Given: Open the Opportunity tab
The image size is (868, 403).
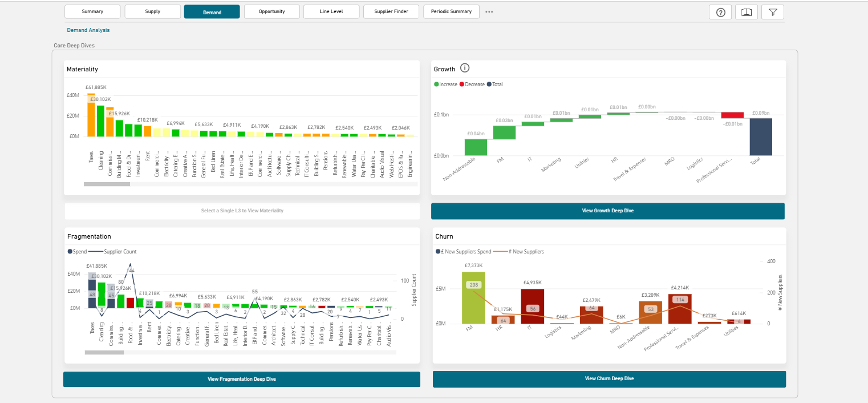Looking at the screenshot, I should [x=271, y=11].
